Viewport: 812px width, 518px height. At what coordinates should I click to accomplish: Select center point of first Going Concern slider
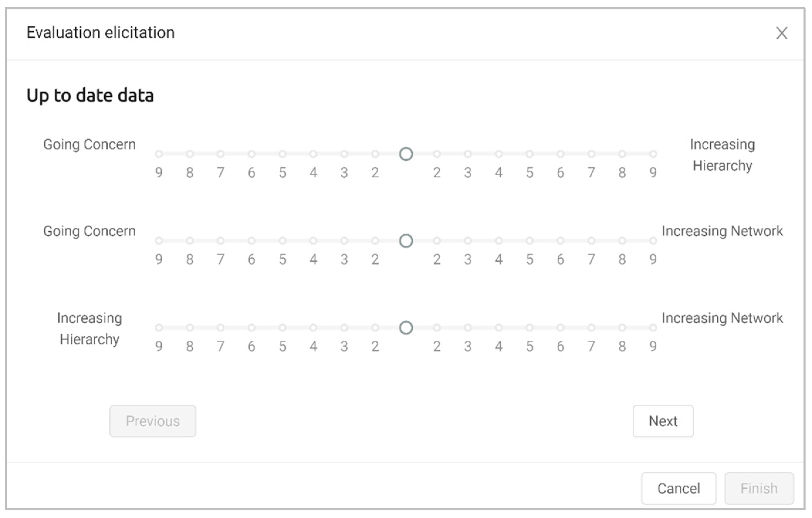[406, 154]
